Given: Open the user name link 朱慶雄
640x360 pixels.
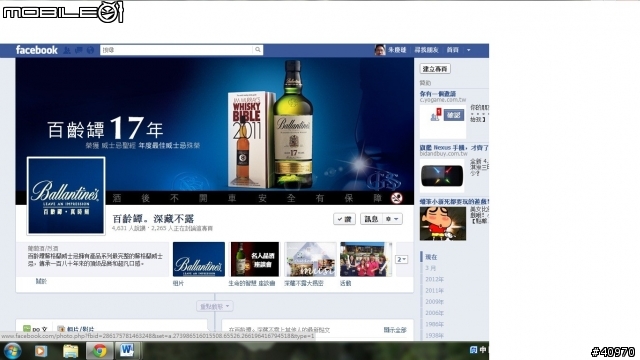Looking at the screenshot, I should click(x=397, y=50).
